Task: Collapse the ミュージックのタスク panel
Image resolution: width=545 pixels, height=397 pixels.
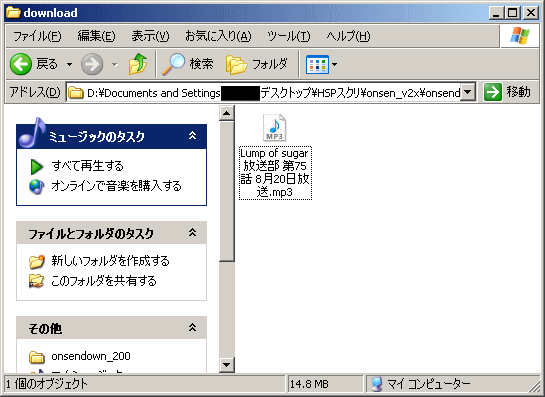Action: coord(192,136)
